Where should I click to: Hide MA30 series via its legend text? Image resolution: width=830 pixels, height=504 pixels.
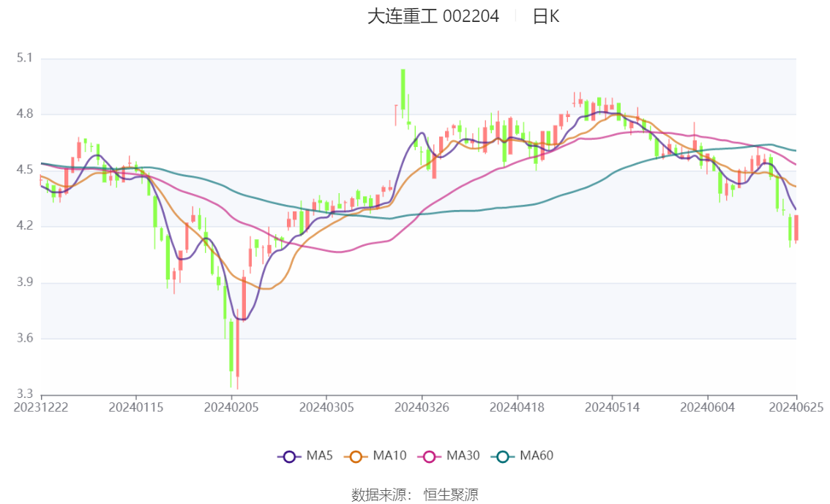[463, 456]
